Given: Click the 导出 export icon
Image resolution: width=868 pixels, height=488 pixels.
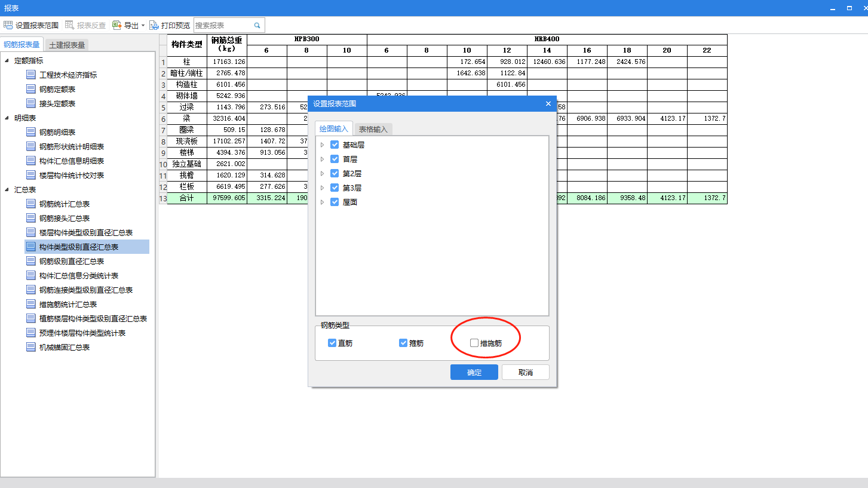Looking at the screenshot, I should tap(117, 25).
